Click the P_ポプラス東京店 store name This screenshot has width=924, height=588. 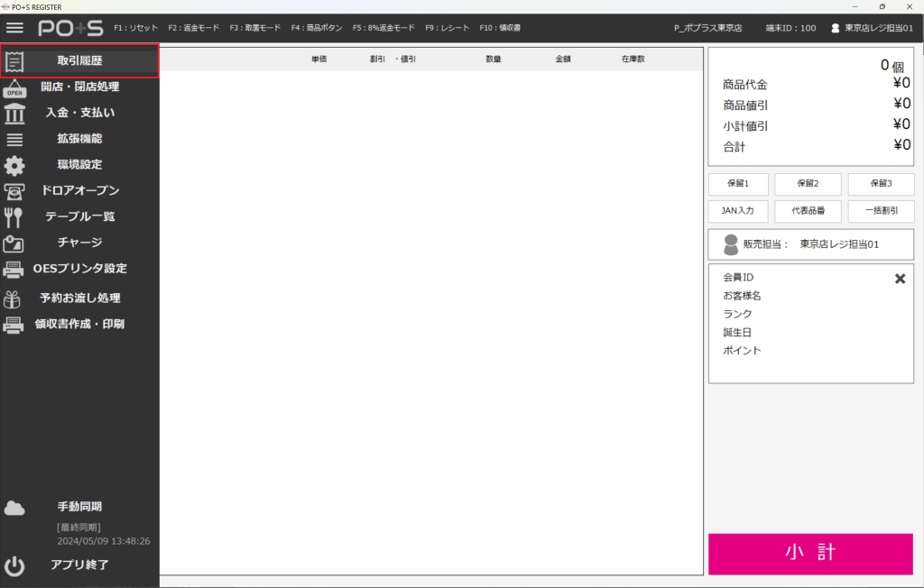click(x=707, y=28)
